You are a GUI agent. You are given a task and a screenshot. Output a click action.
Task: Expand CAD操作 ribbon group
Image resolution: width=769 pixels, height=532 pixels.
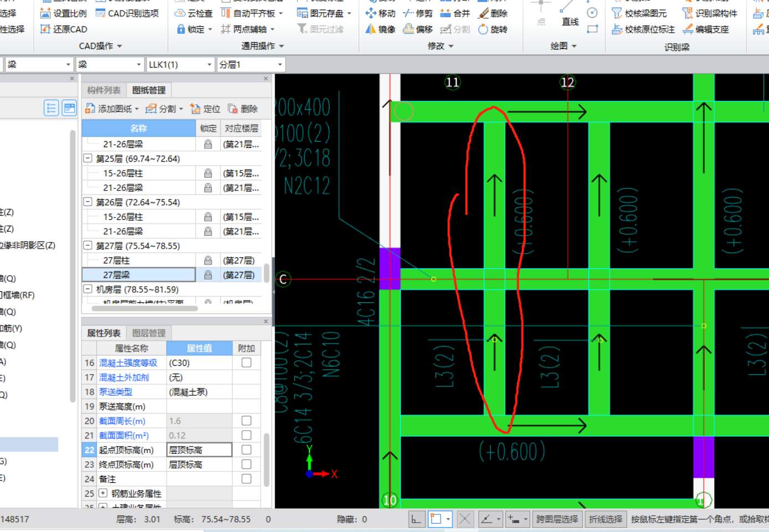coord(100,46)
